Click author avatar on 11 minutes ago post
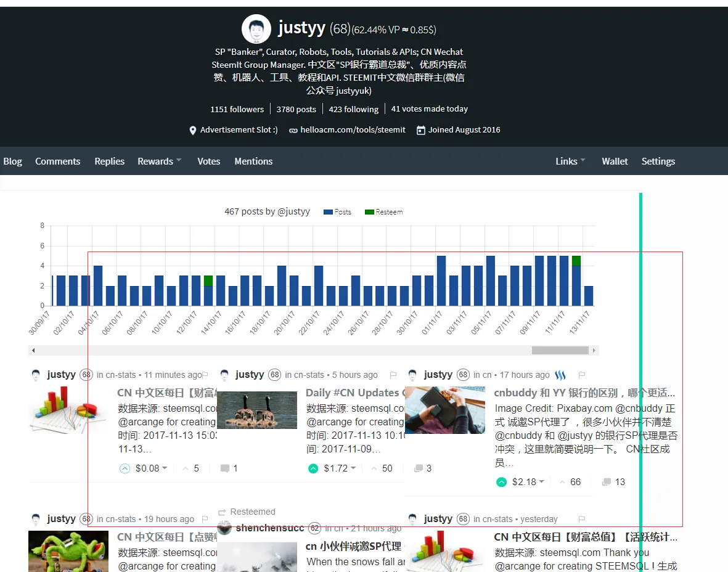Screen dimensions: 728x572 (x=36, y=375)
